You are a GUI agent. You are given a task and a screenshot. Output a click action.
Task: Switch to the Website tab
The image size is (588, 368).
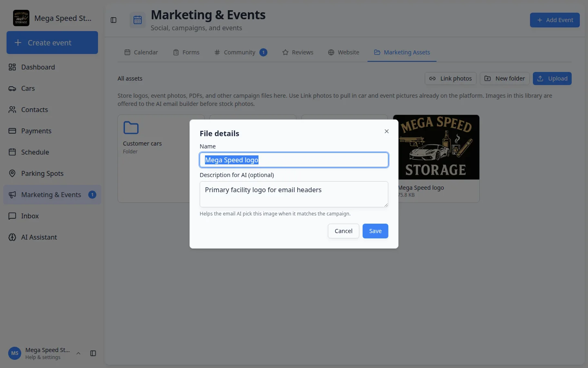click(343, 52)
